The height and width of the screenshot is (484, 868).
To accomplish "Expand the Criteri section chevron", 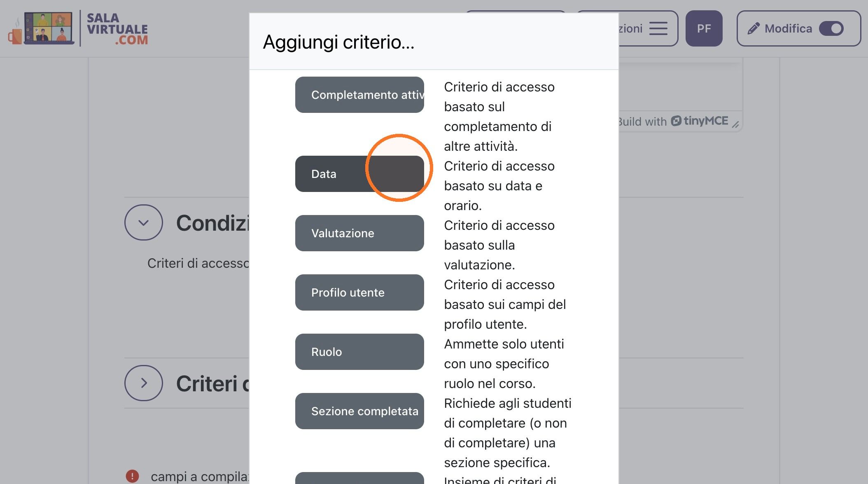I will 143,383.
